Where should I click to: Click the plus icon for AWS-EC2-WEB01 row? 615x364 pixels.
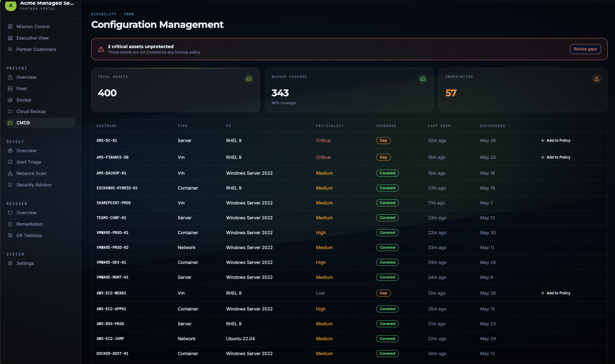543,293
